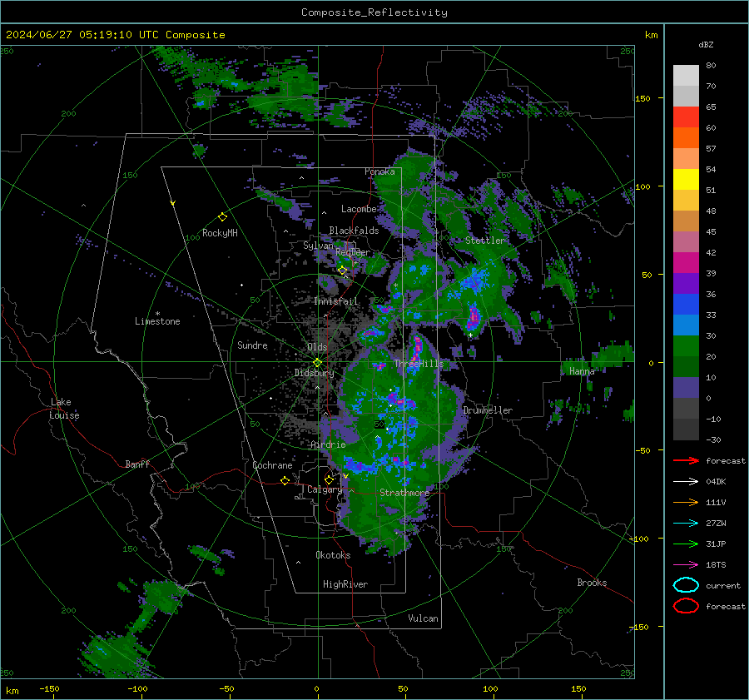Click the cyan 27ZW arrow in legend
Screen dimensions: 749x700
tap(686, 523)
